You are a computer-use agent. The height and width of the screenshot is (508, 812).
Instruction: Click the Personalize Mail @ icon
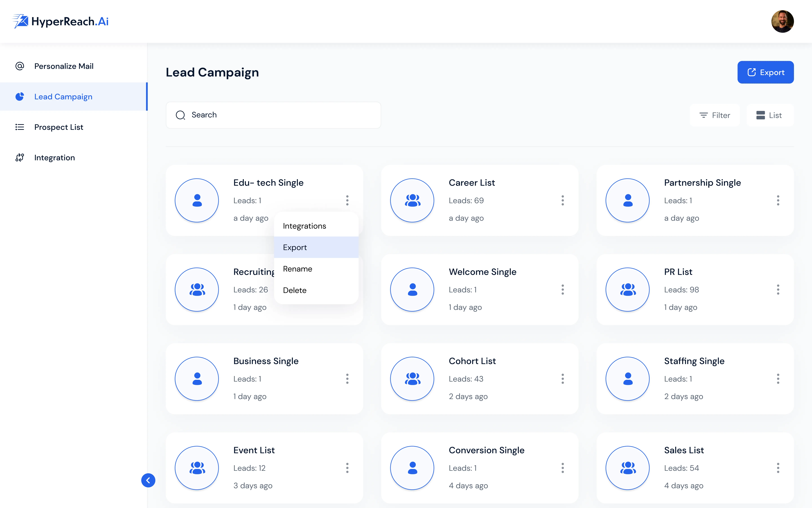point(20,66)
